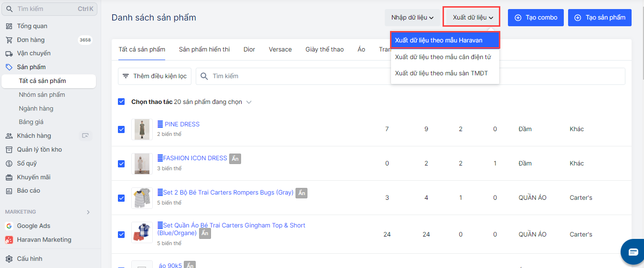Choose Xuất dữ liệu theo mẫu cân điện tử

tap(445, 57)
